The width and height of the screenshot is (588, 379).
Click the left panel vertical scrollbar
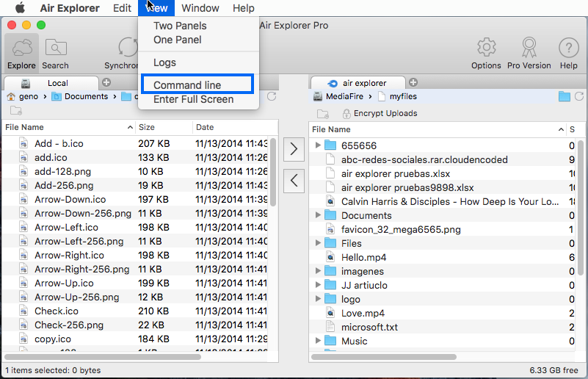(273, 172)
